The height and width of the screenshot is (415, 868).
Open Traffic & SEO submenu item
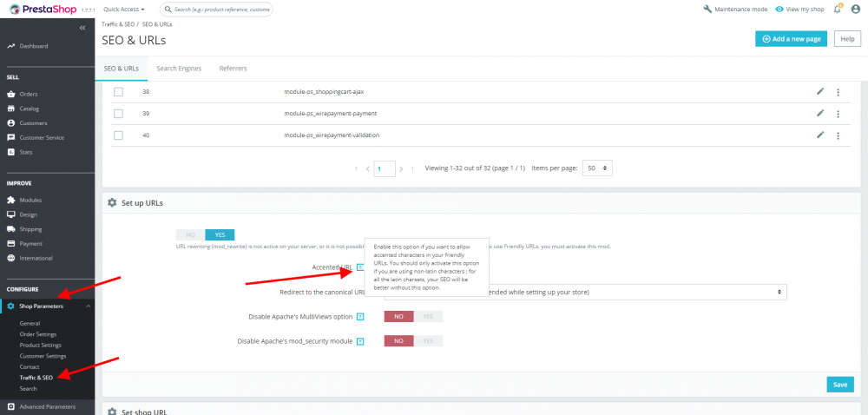pos(36,378)
